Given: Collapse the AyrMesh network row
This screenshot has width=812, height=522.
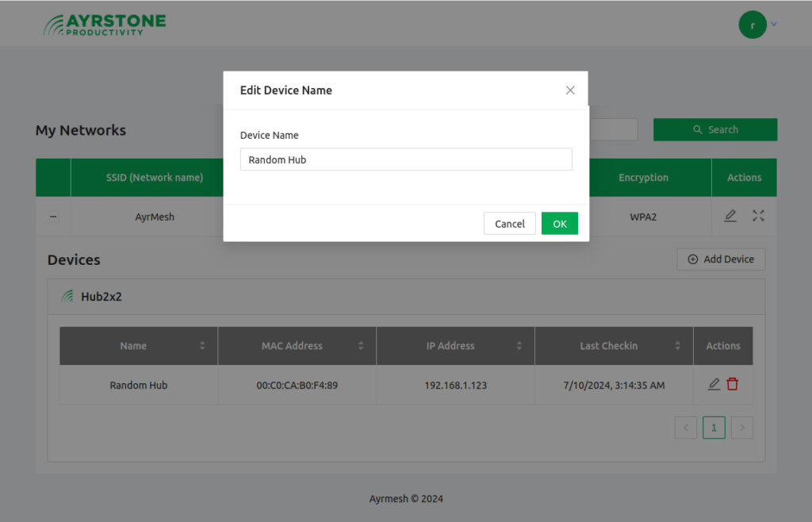Looking at the screenshot, I should tap(53, 217).
